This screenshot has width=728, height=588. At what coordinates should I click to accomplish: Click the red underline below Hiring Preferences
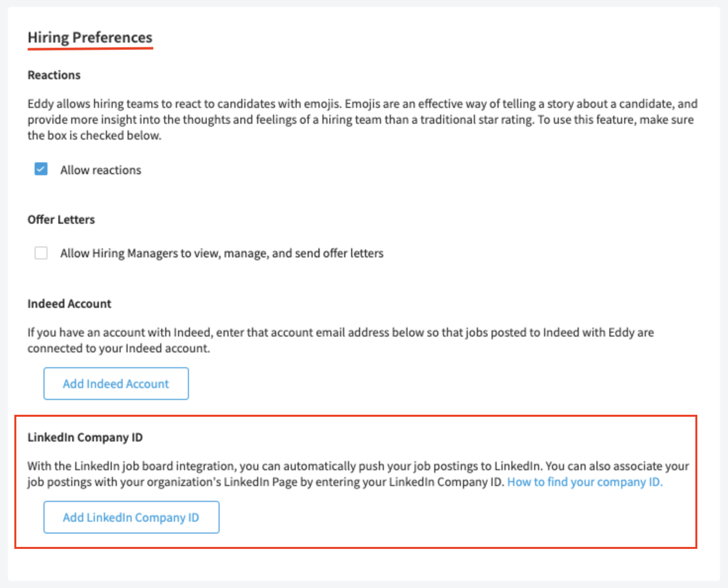(91, 49)
